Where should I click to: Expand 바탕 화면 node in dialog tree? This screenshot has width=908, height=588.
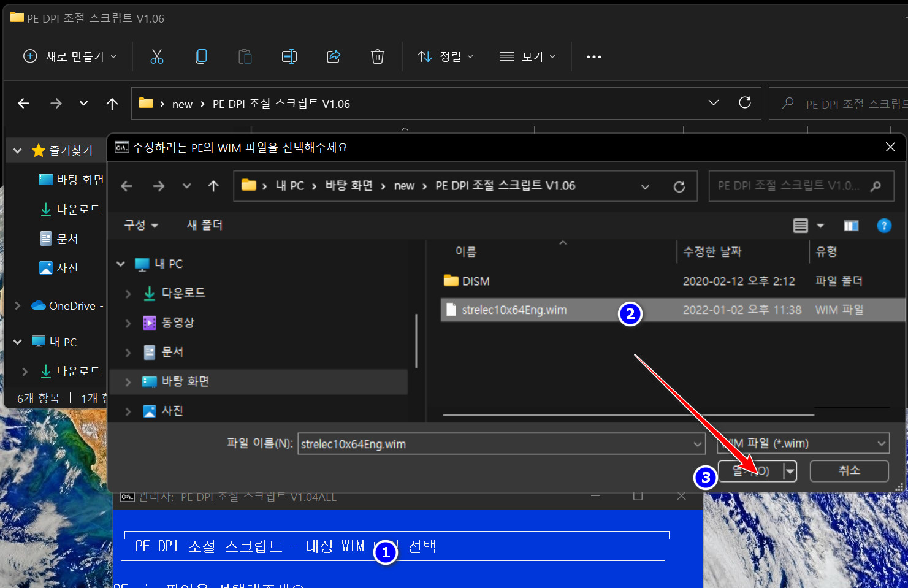128,382
